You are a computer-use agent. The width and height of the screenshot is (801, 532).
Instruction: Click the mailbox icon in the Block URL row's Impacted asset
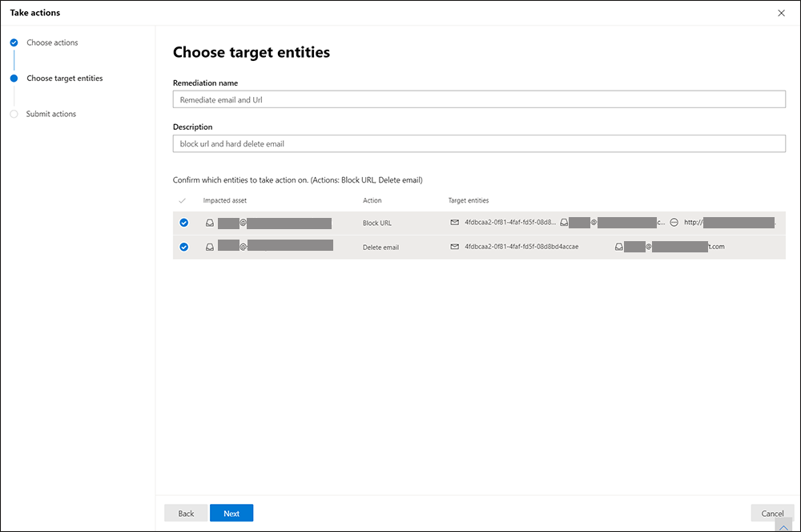point(210,223)
